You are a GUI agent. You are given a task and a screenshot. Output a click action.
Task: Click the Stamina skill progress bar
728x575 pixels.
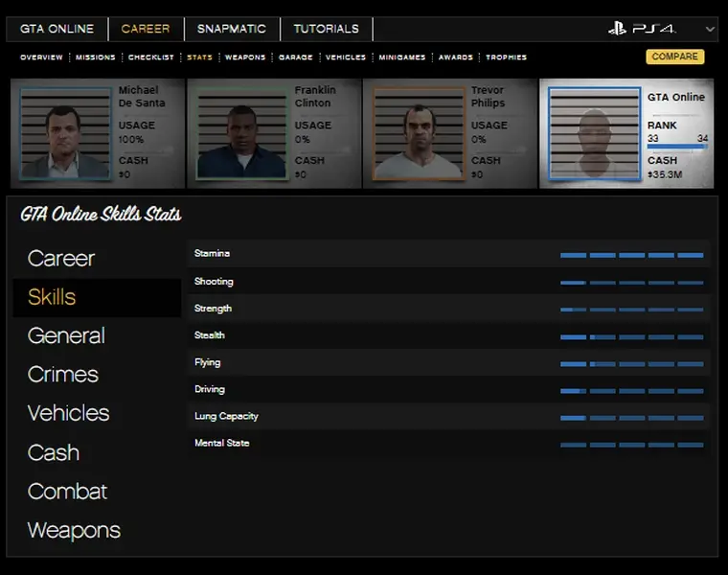click(x=631, y=255)
